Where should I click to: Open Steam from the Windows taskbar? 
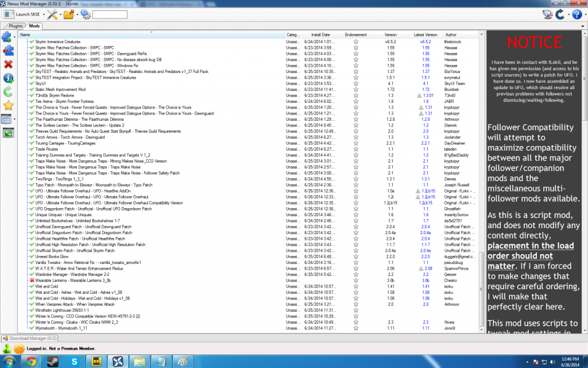[x=52, y=361]
